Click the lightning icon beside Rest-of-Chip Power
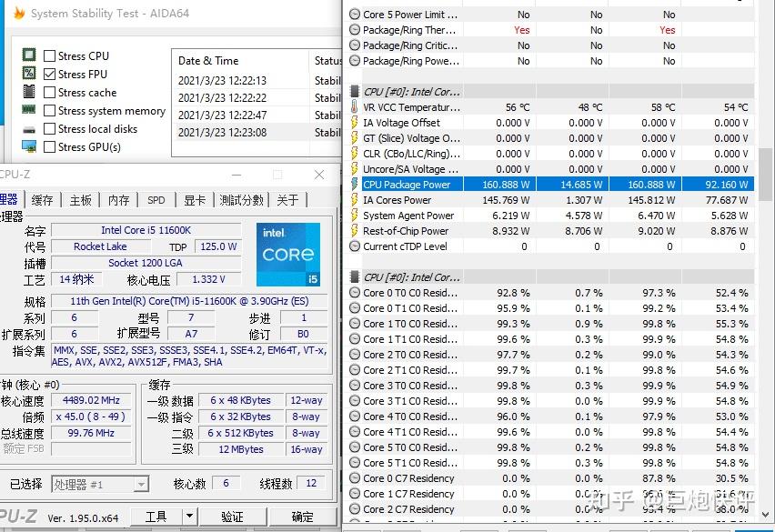 (355, 231)
